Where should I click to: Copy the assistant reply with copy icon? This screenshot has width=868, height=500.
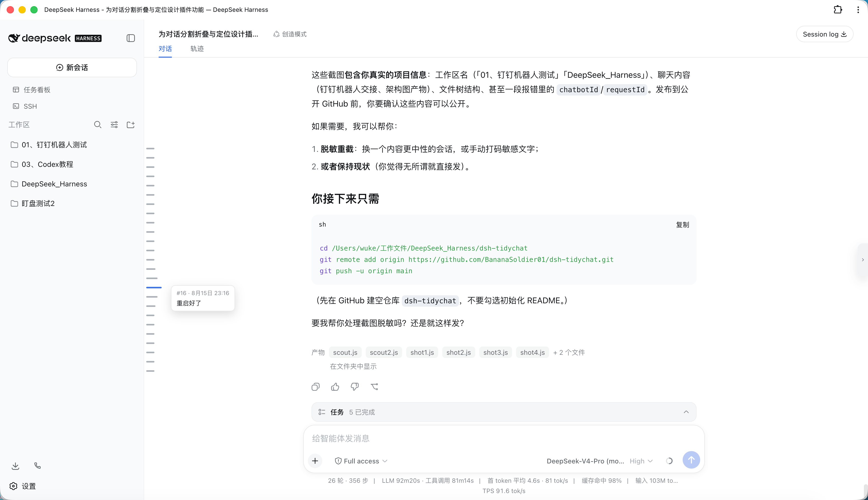coord(315,387)
